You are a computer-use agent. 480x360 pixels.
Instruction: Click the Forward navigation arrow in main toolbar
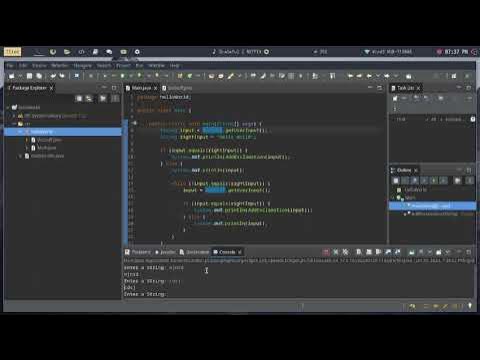(x=387, y=76)
